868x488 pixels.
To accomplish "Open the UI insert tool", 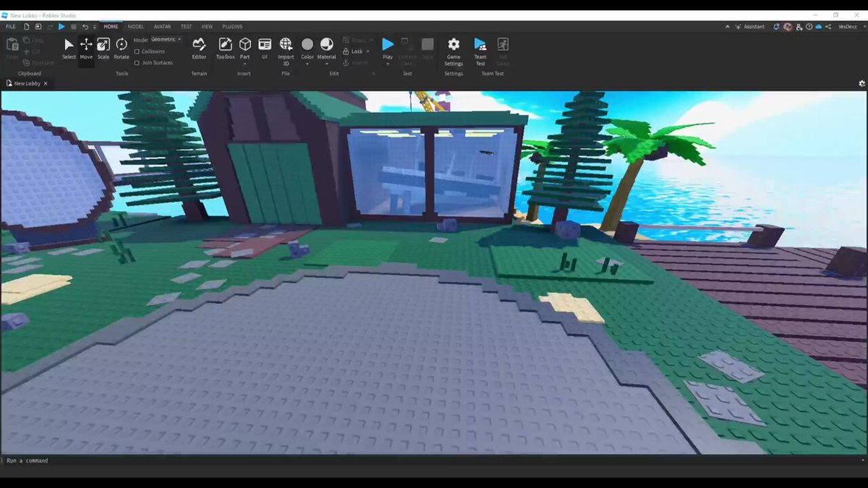I will pos(265,48).
